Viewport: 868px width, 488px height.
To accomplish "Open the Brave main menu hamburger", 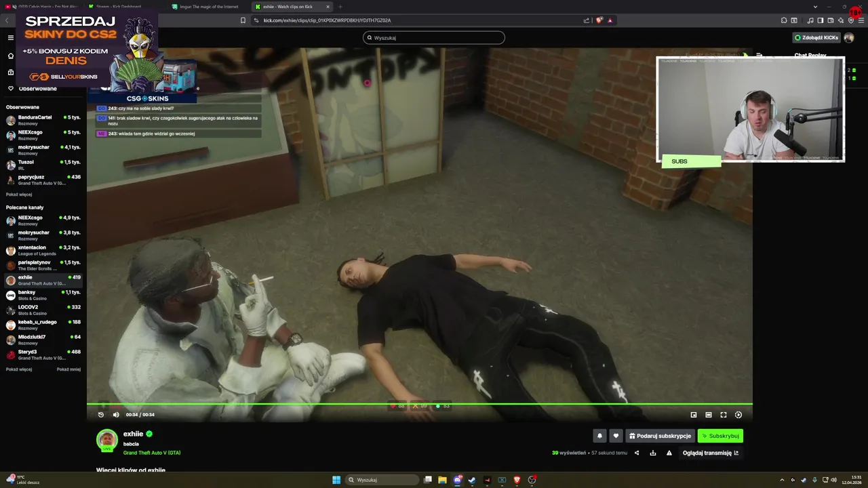I will click(x=861, y=20).
